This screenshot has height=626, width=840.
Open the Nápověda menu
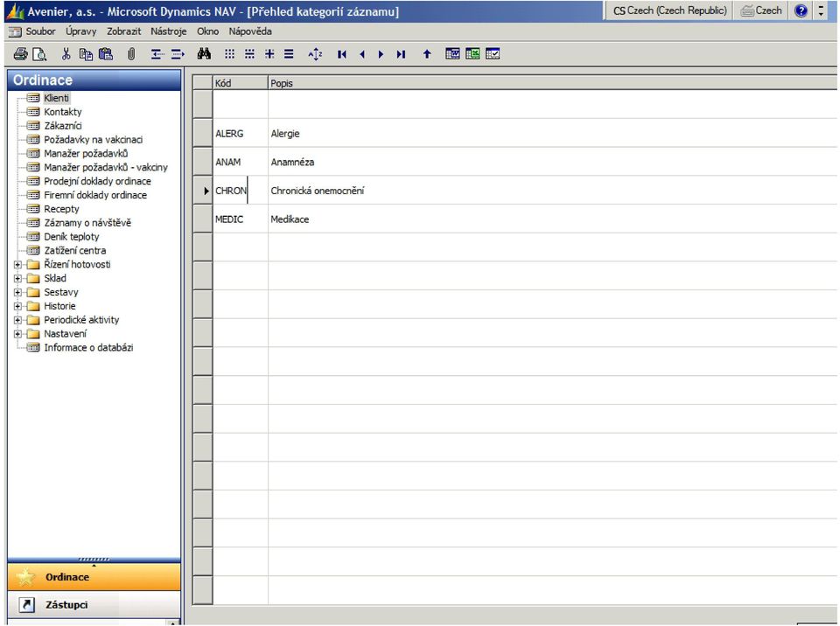tap(250, 31)
